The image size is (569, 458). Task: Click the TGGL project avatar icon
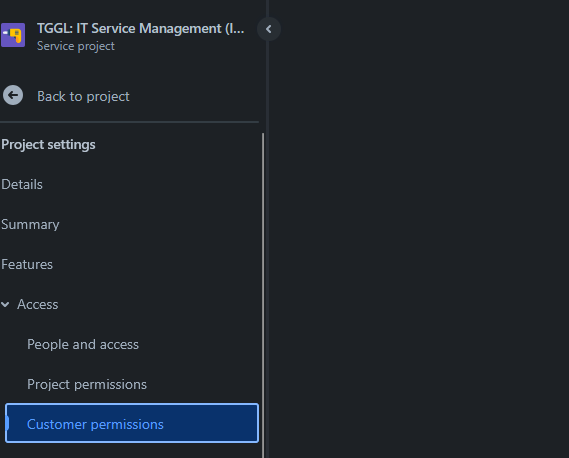[13, 35]
